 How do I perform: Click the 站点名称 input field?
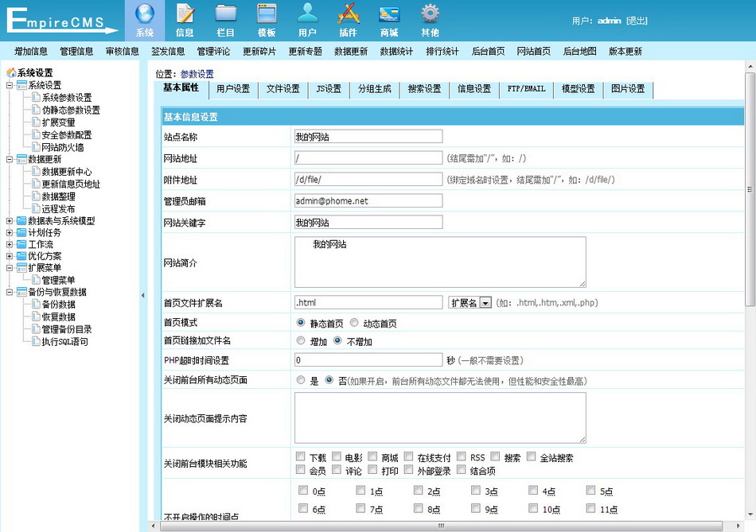click(x=368, y=137)
